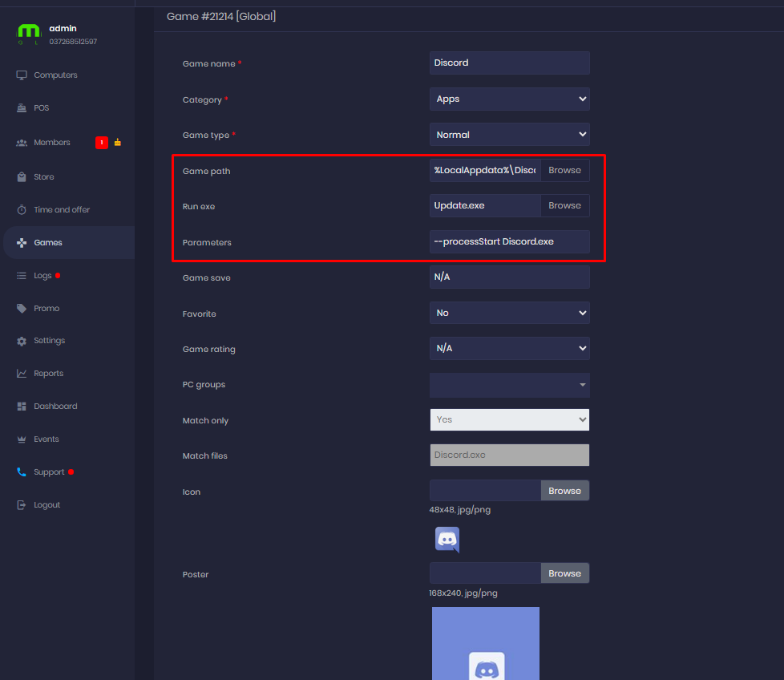
Task: Click Browse for the Poster file
Action: point(564,573)
